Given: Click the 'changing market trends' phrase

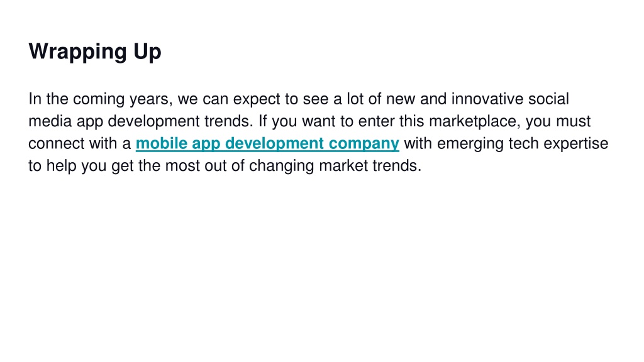Looking at the screenshot, I should tap(335, 166).
